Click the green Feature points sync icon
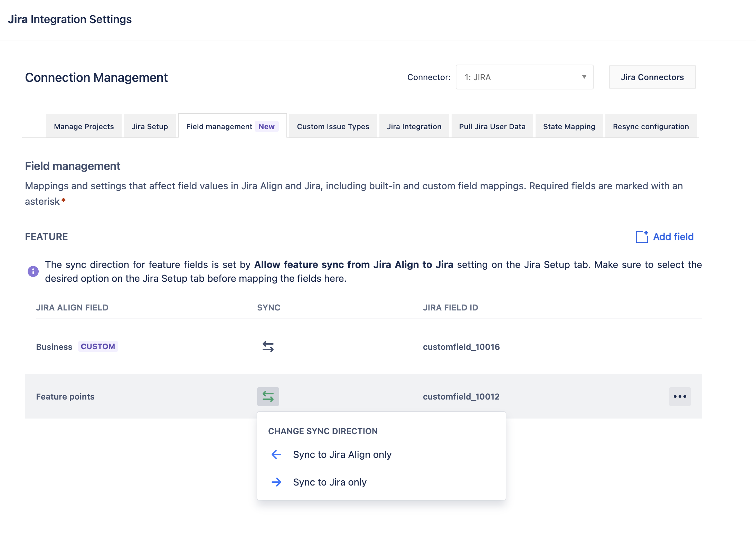Viewport: 756px width, 547px height. coord(268,396)
